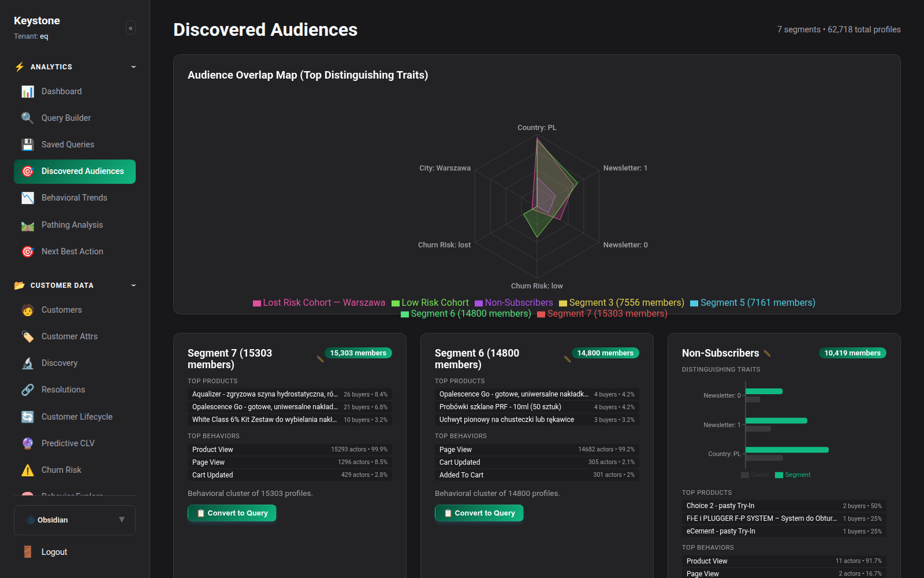
Task: Toggle Segment 5 (7161 members) legend entry
Action: pyautogui.click(x=752, y=303)
